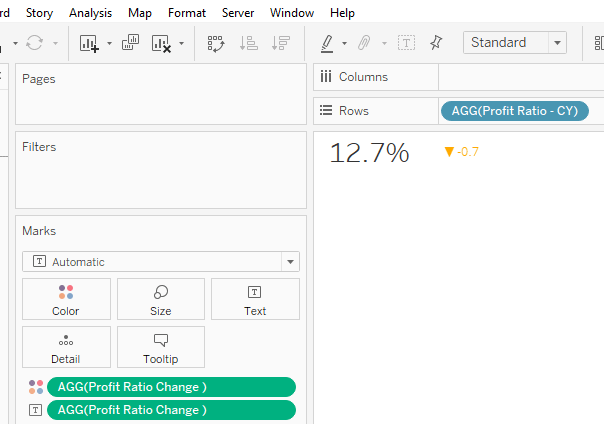The width and height of the screenshot is (604, 424).
Task: Toggle the Show Mark Labels icon
Action: tap(406, 43)
